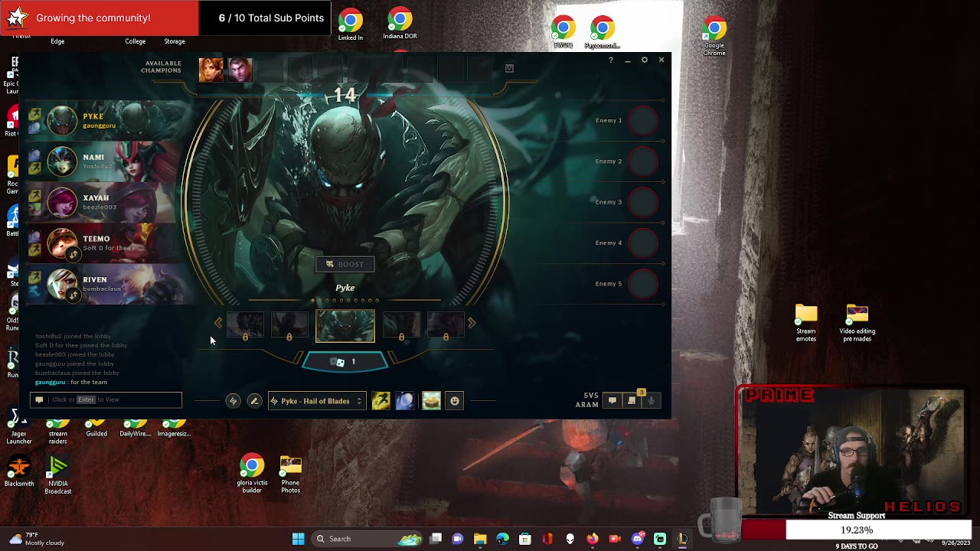
Task: Open the Phone Photos folder
Action: point(290,474)
